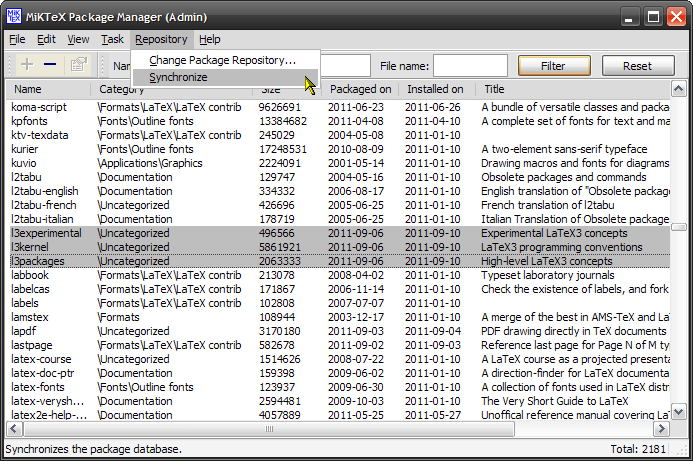Open the View menu
Viewport: 693px width, 461px height.
point(78,39)
